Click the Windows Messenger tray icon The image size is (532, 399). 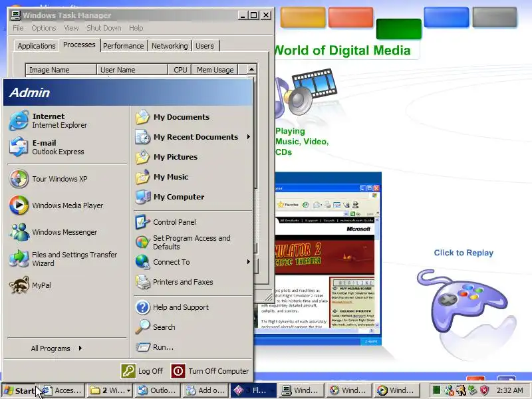pyautogui.click(x=449, y=390)
